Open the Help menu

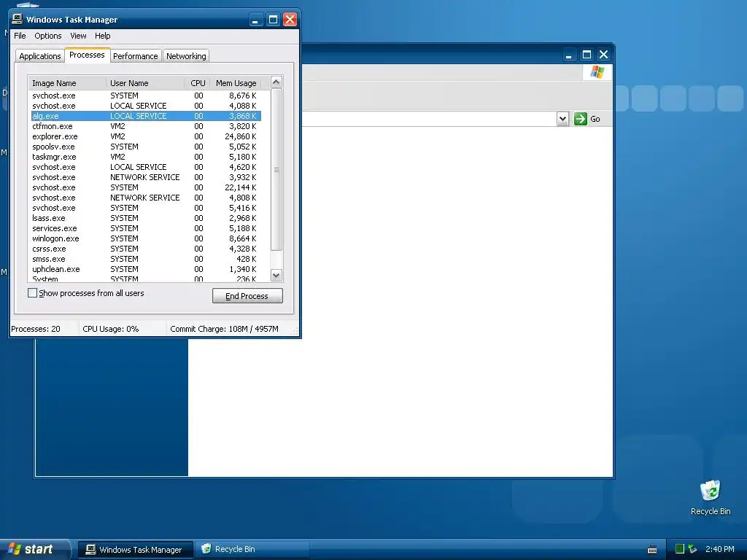click(x=102, y=36)
